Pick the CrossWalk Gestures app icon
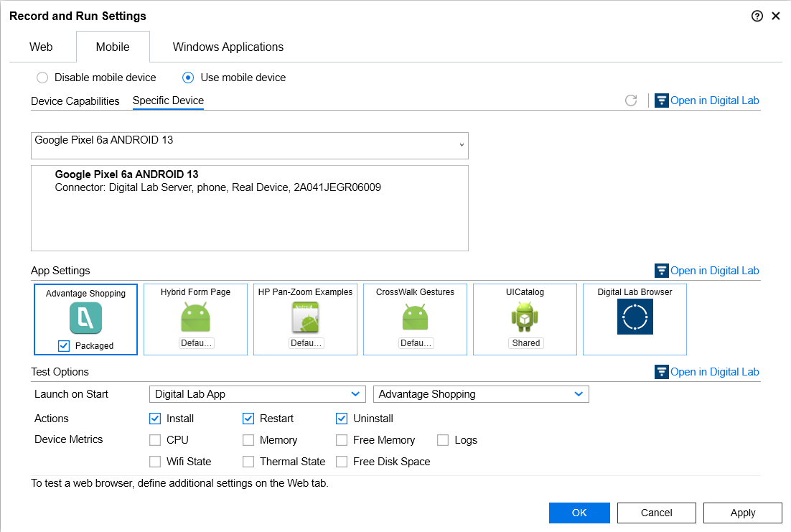791x532 pixels. tap(415, 317)
